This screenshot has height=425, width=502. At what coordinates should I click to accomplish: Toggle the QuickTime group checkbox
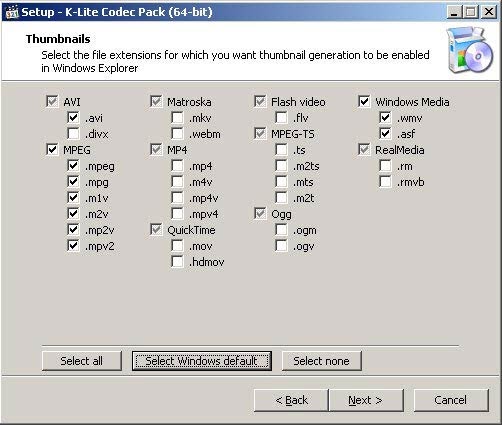tap(156, 229)
